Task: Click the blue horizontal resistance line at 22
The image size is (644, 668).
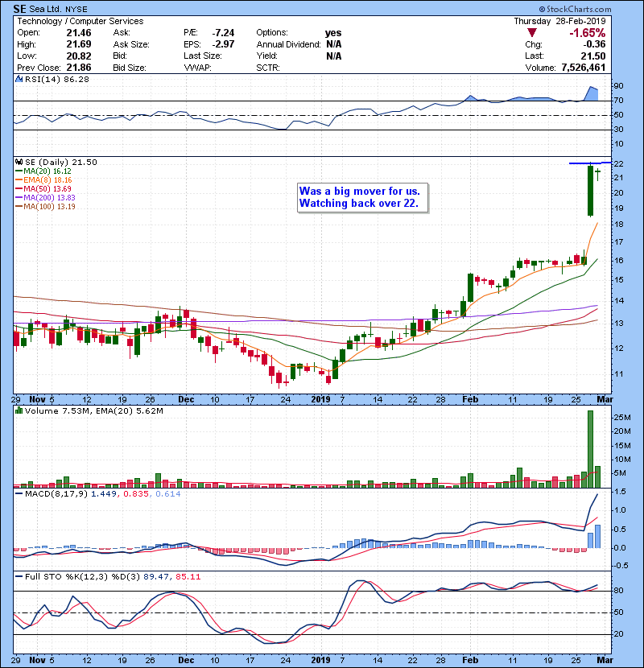Action: [590, 163]
